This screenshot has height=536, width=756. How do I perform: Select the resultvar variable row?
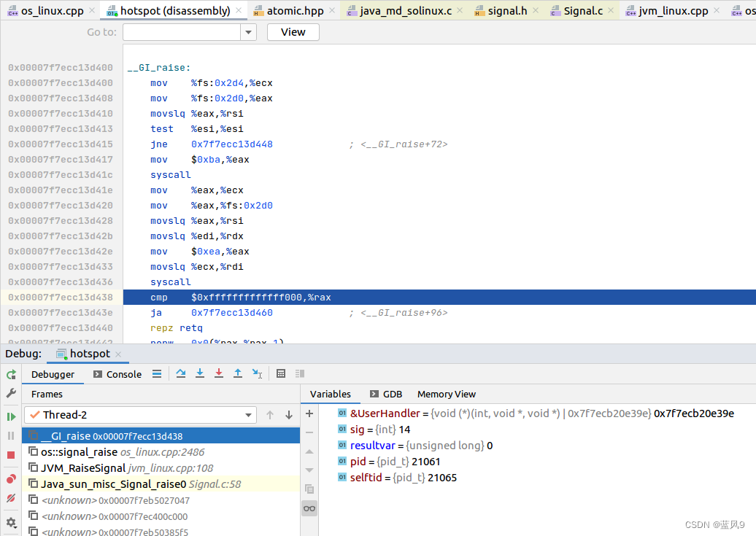point(537,446)
